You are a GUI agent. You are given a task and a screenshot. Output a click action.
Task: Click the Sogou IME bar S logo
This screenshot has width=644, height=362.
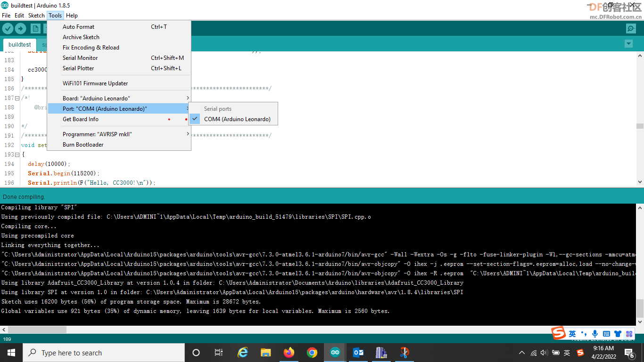pyautogui.click(x=559, y=333)
